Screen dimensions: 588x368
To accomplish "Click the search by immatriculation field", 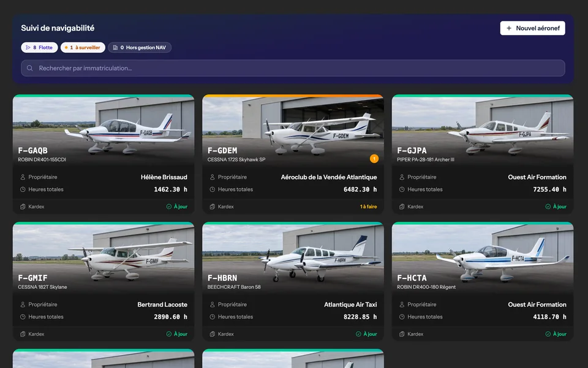I will pos(293,68).
